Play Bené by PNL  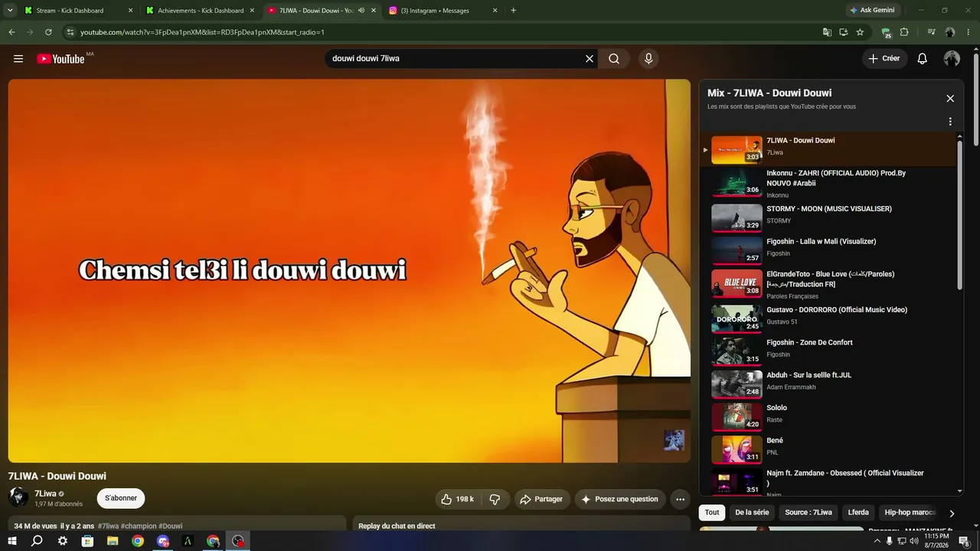pyautogui.click(x=830, y=449)
